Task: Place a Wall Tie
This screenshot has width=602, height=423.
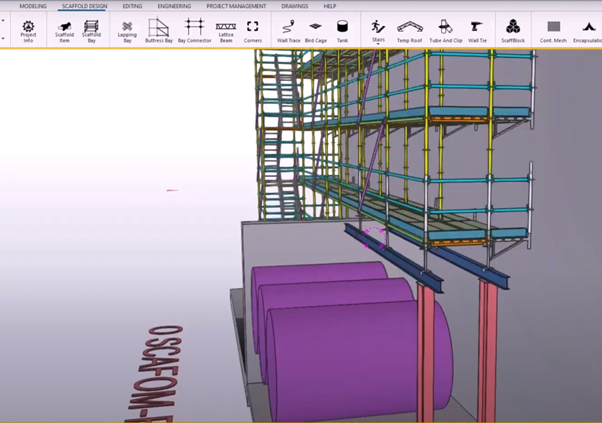Action: click(x=477, y=31)
